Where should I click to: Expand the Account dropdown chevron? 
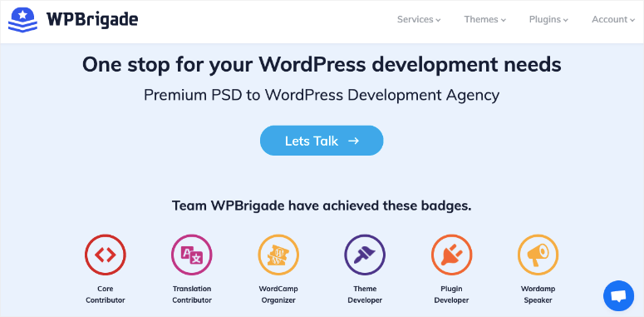(632, 20)
